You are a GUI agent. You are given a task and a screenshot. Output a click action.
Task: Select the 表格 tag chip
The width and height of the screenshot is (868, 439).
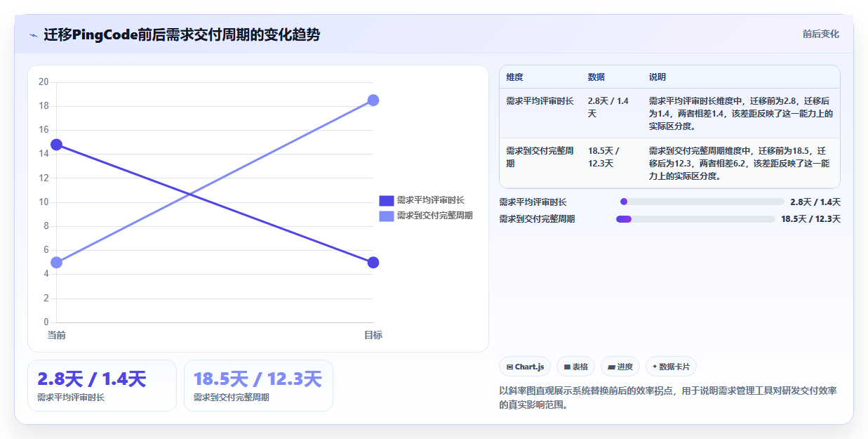coord(575,367)
